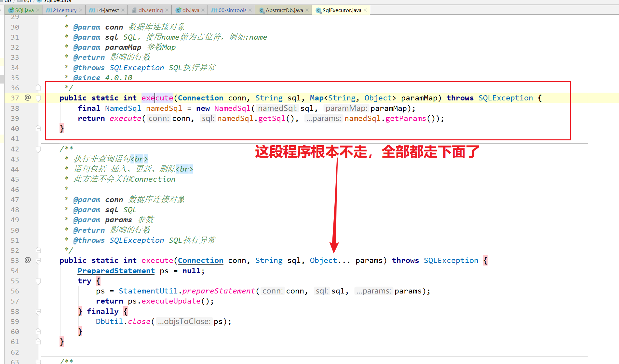
Task: Click the @ annotation gutter icon beside line 37
Action: pos(28,97)
